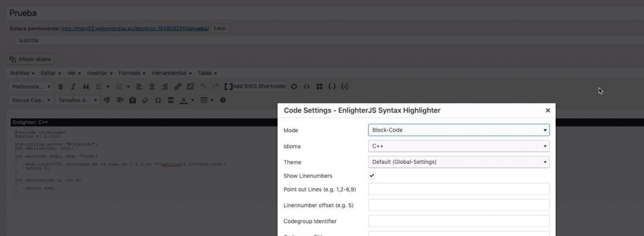Decrease indent in editor

click(107, 100)
